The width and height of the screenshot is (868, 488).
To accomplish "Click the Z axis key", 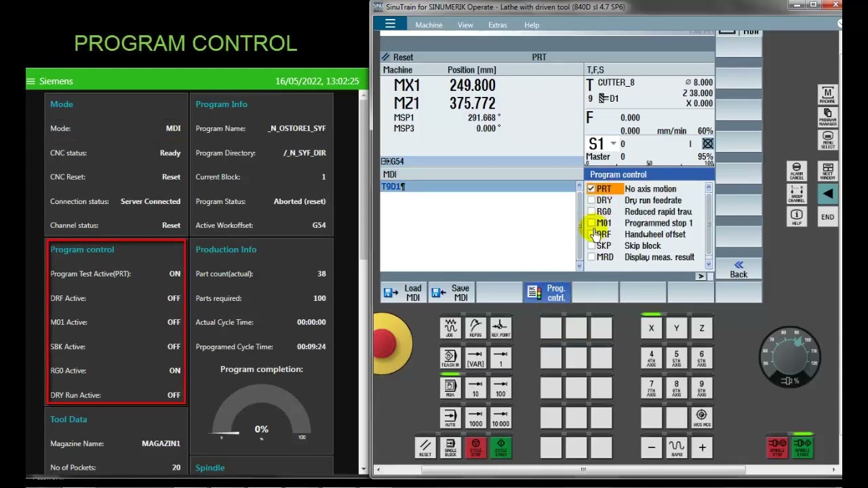I will [701, 328].
